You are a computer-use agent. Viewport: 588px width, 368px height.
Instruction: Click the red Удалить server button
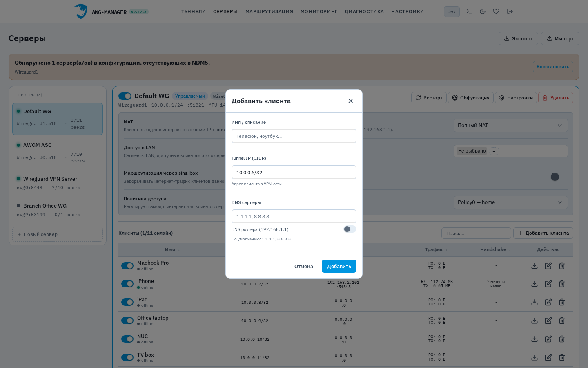click(x=556, y=98)
